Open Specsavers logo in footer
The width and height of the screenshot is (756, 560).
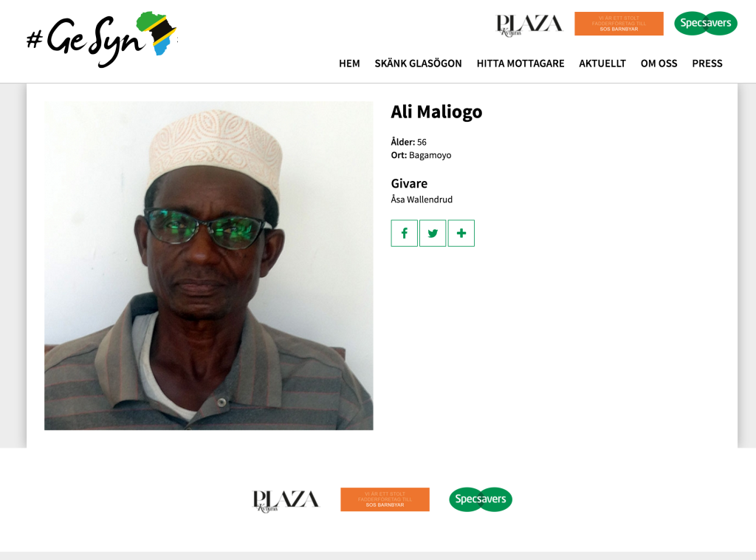point(481,499)
